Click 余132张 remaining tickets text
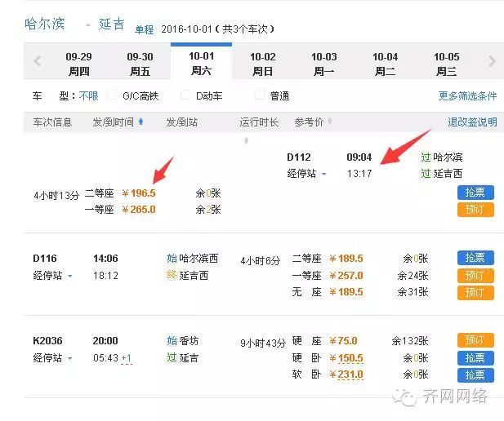The height and width of the screenshot is (421, 504). pyautogui.click(x=410, y=341)
